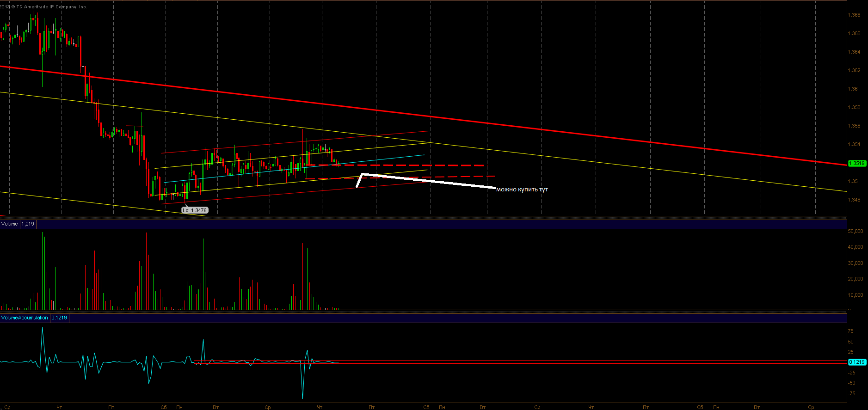The width and height of the screenshot is (868, 410).
Task: Click the 1.364 price axis label
Action: (854, 52)
